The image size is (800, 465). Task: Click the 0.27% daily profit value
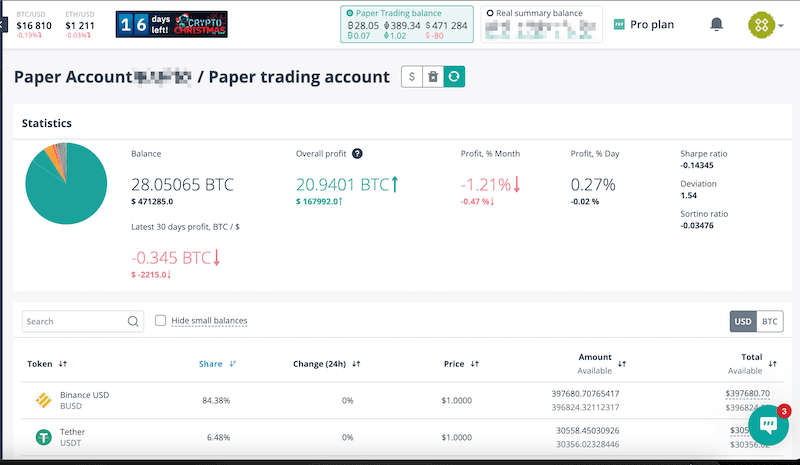point(593,185)
